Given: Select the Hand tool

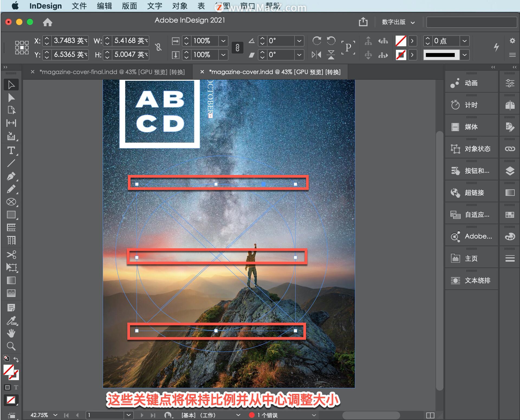Looking at the screenshot, I should click(x=11, y=333).
